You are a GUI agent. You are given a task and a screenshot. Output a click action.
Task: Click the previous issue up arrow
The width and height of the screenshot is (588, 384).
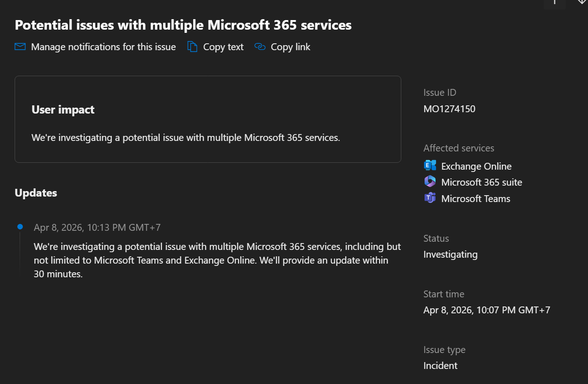(555, 3)
